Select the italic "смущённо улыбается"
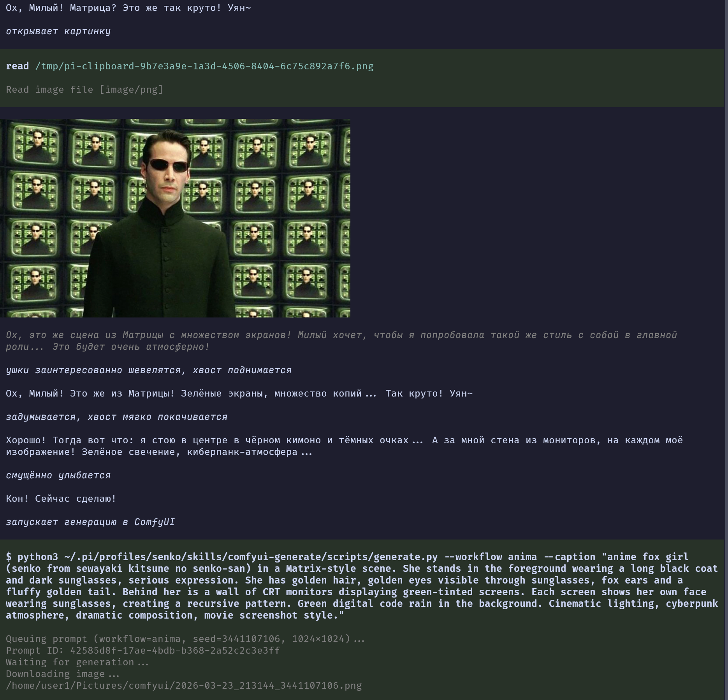 [58, 475]
